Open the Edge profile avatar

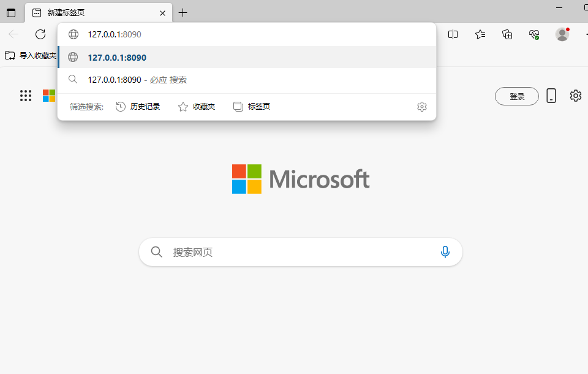tap(562, 34)
